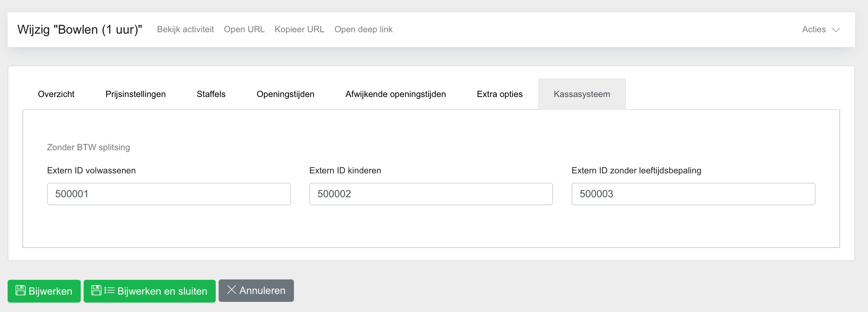The height and width of the screenshot is (312, 868).
Task: Click the floppy disk icon on Bijwerken
Action: click(x=21, y=290)
